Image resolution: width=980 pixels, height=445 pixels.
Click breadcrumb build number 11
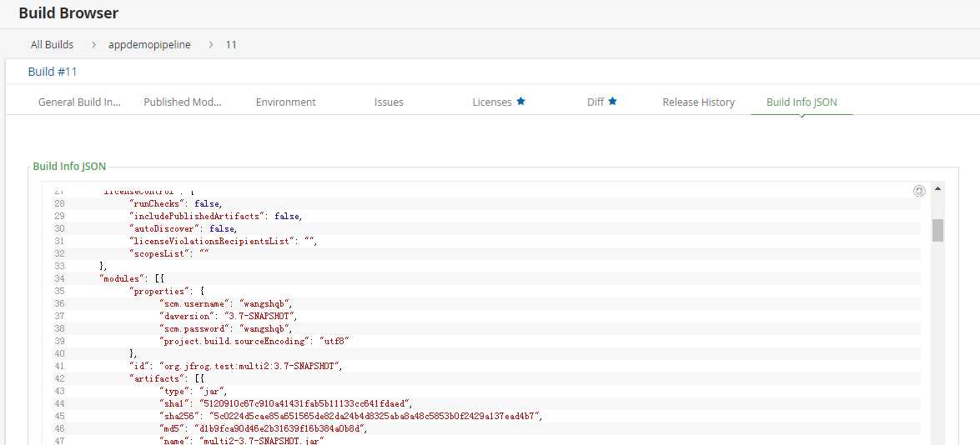(231, 44)
